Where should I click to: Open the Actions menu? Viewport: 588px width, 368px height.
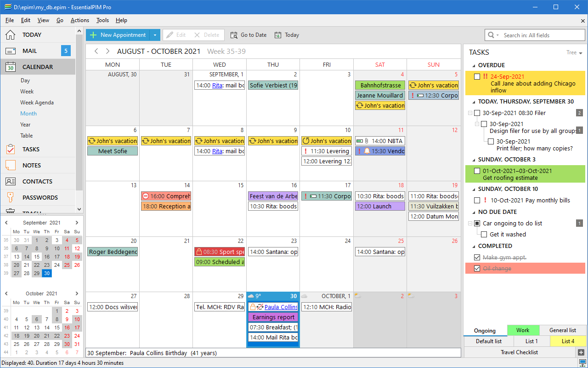[x=79, y=20]
